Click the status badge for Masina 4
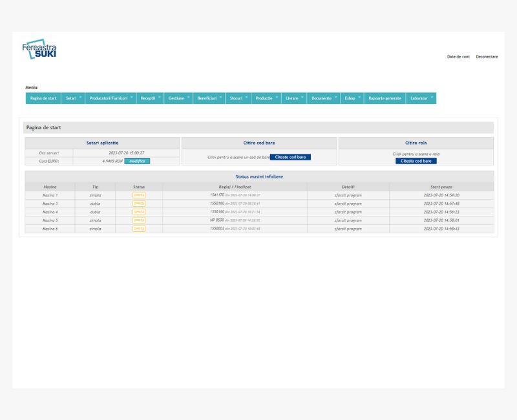 click(139, 211)
